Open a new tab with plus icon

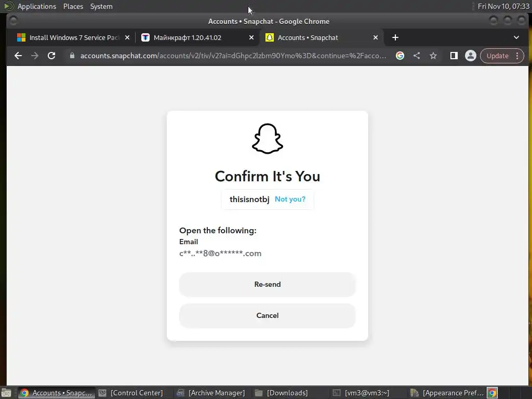395,37
